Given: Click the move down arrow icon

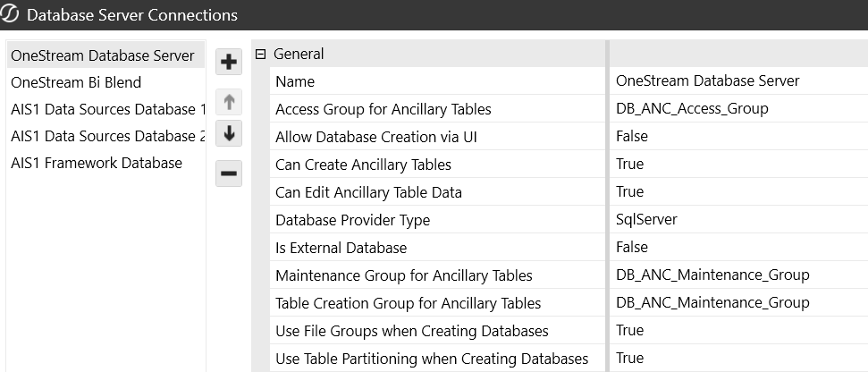Looking at the screenshot, I should coord(229,133).
